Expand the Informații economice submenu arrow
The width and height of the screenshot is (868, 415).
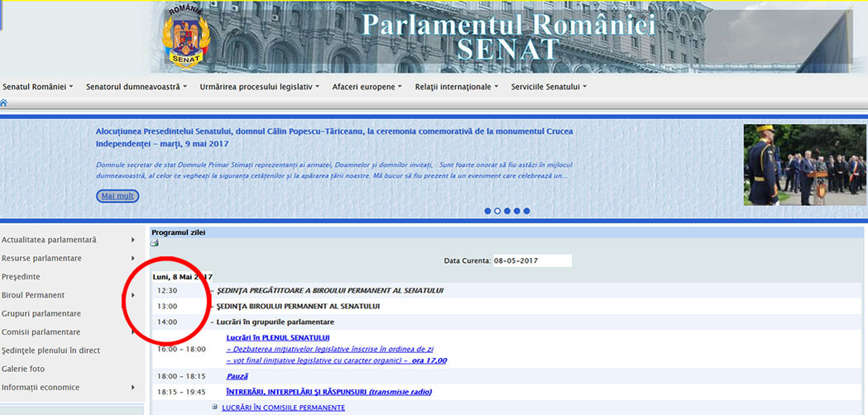(133, 388)
